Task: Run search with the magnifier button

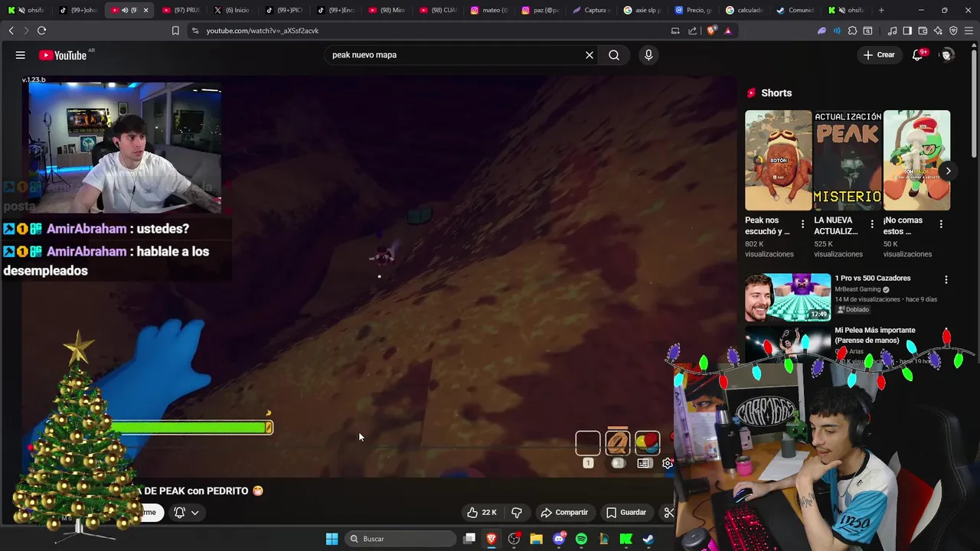Action: [614, 55]
